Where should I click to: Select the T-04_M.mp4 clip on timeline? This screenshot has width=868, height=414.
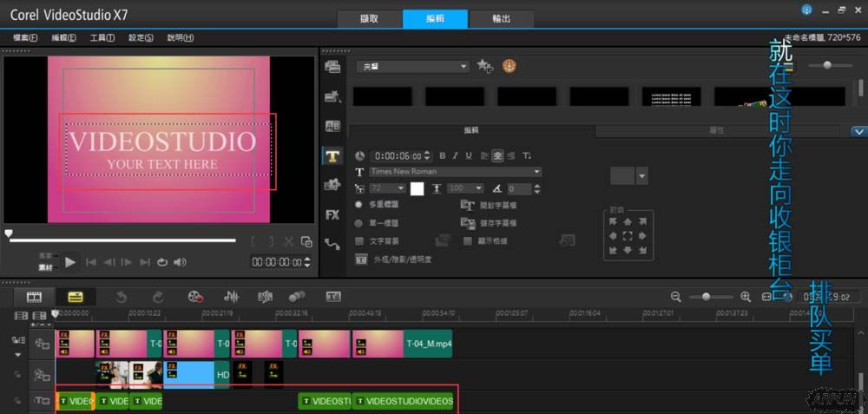pos(428,344)
